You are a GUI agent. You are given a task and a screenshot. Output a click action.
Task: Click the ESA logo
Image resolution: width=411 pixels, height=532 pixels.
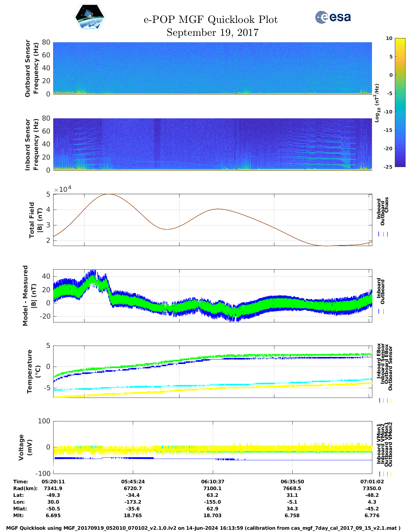pos(333,17)
